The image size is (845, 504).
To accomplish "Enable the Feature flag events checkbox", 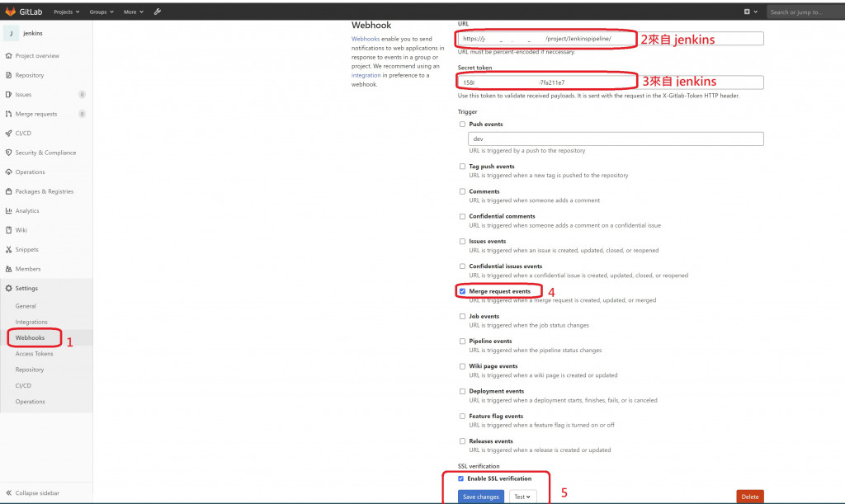I will pos(462,416).
